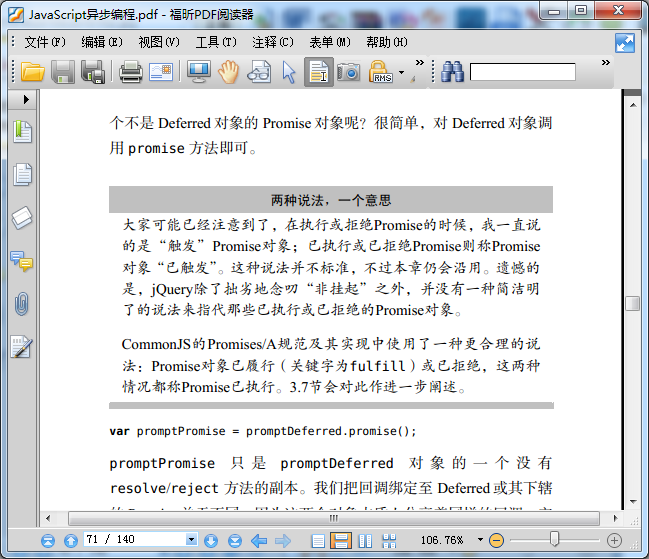Click the zoom in plus button
Viewport: 649px width, 559px height.
click(614, 540)
